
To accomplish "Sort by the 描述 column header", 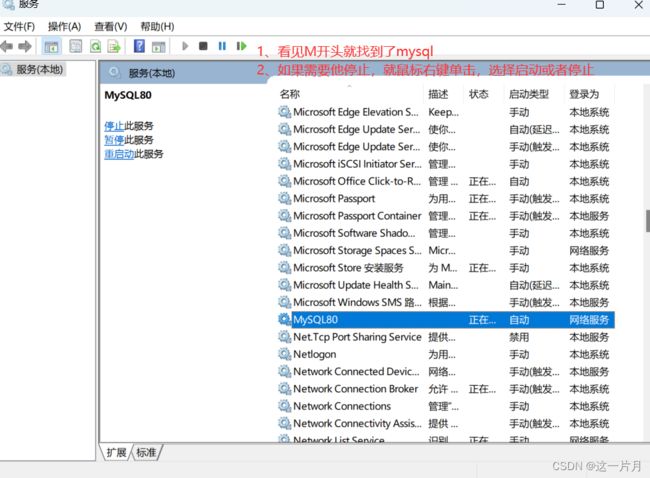I will (444, 94).
